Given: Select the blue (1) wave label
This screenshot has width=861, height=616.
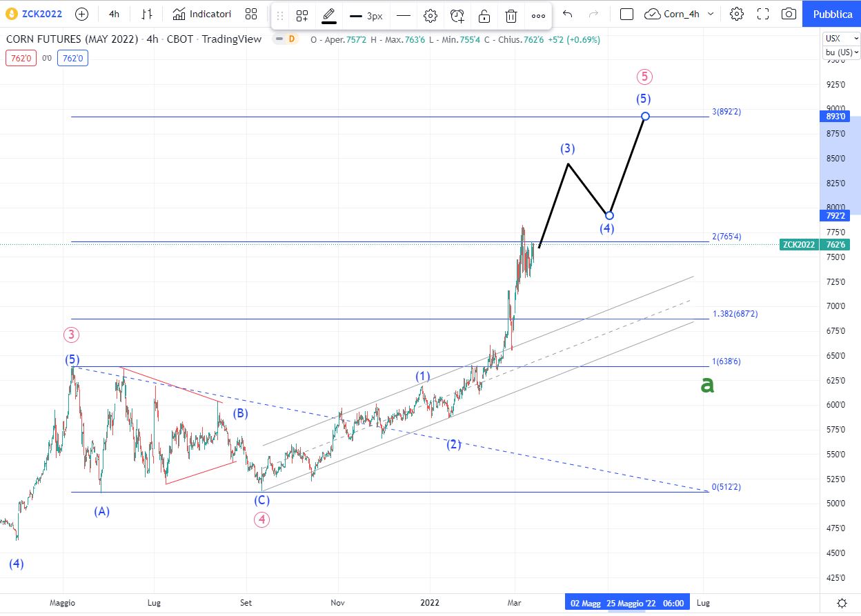Looking at the screenshot, I should tap(423, 376).
